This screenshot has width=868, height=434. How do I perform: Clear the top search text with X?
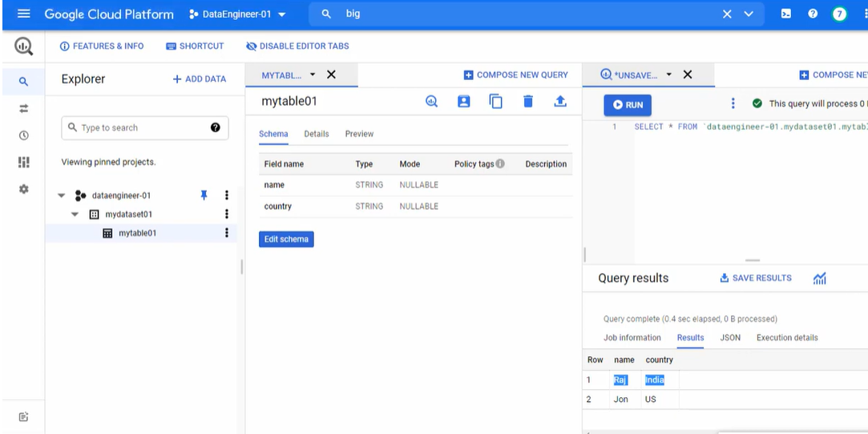pyautogui.click(x=727, y=14)
